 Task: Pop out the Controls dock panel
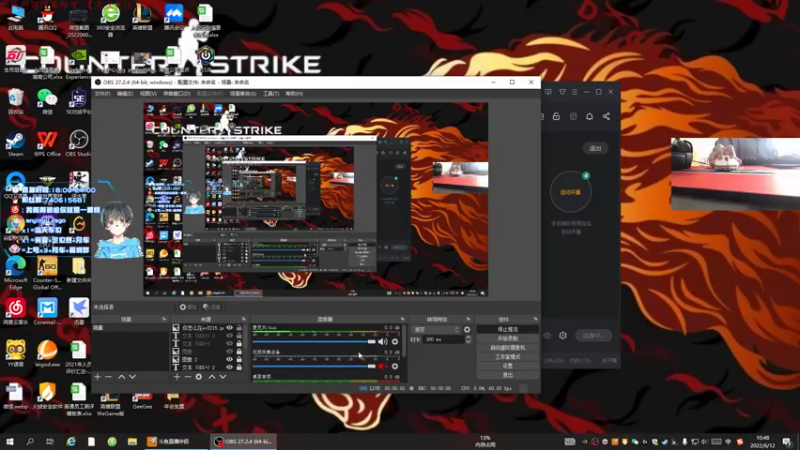pyautogui.click(x=535, y=319)
